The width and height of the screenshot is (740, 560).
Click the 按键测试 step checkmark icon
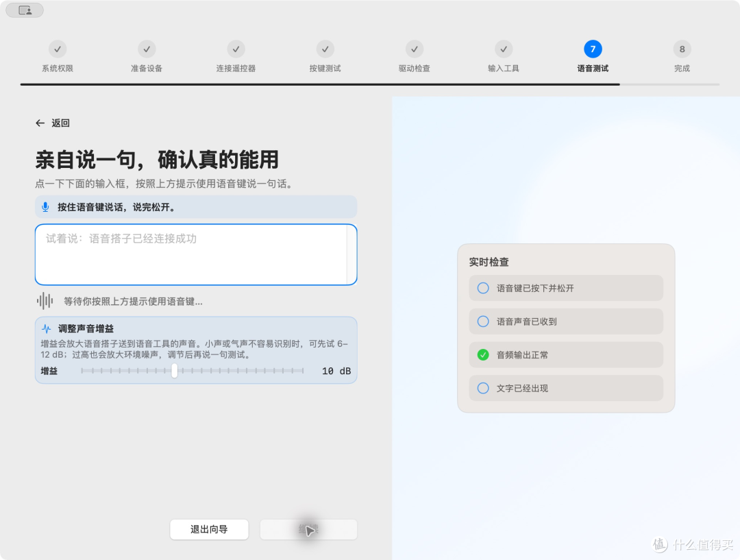point(325,49)
